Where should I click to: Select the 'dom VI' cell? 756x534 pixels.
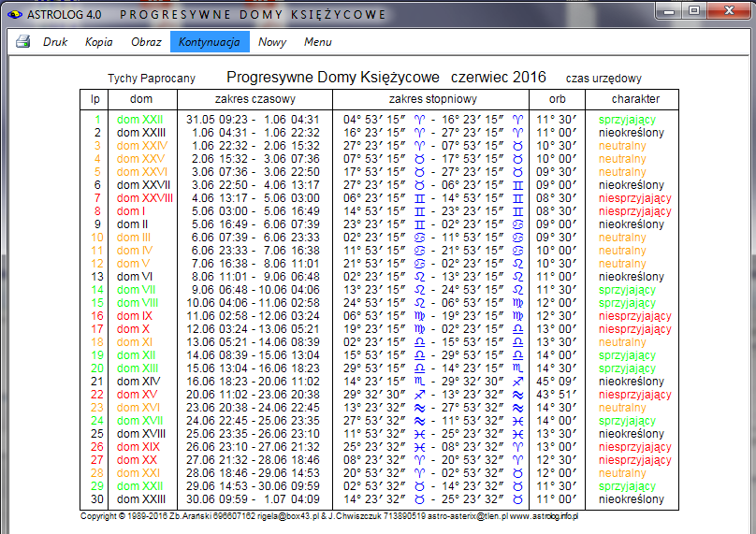135,277
